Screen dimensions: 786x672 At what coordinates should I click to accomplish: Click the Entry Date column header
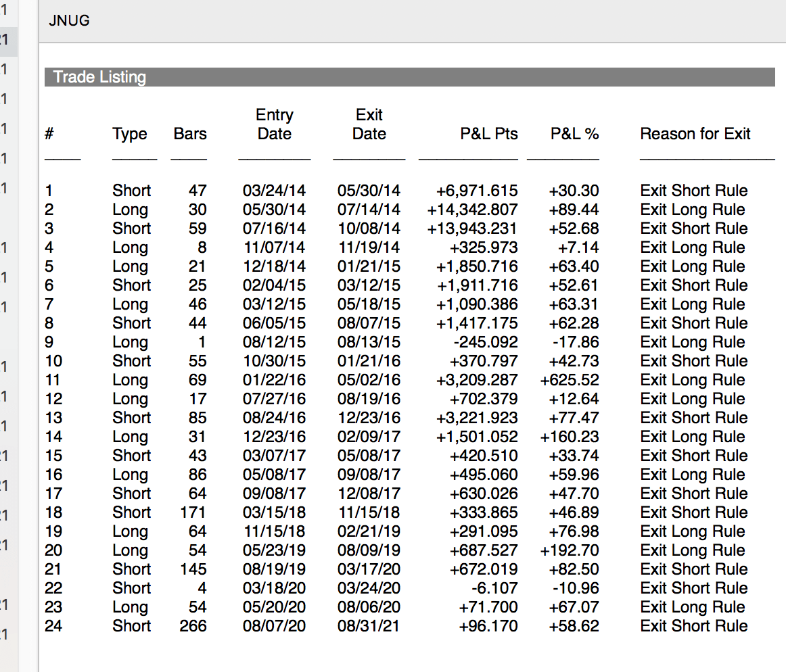click(x=274, y=124)
